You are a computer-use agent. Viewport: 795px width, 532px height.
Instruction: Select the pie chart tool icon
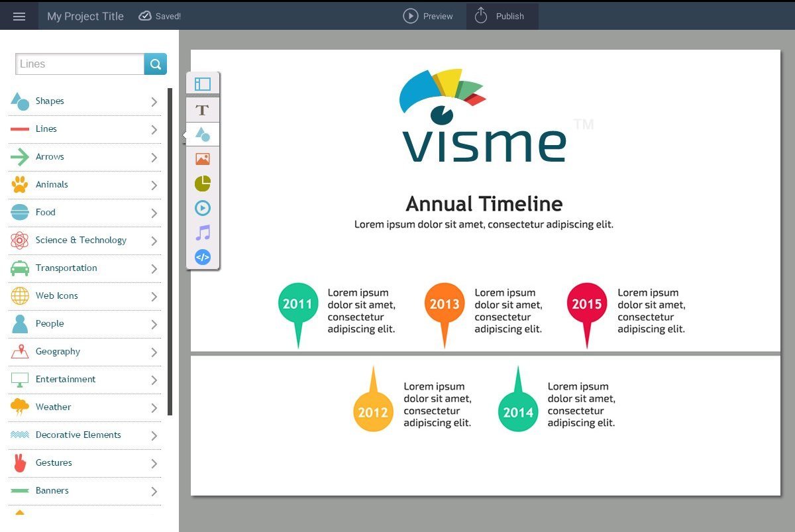[x=203, y=184]
